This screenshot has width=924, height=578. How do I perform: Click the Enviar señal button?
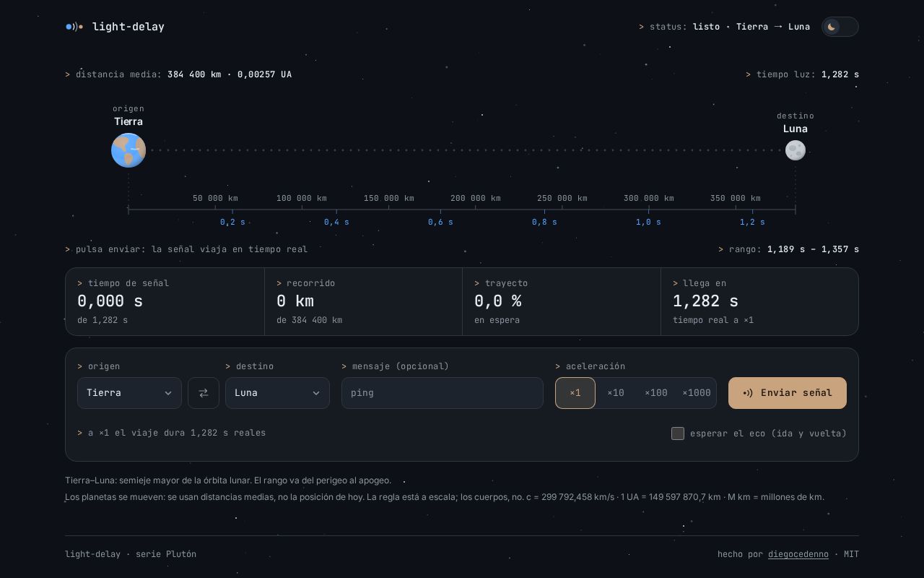point(788,393)
